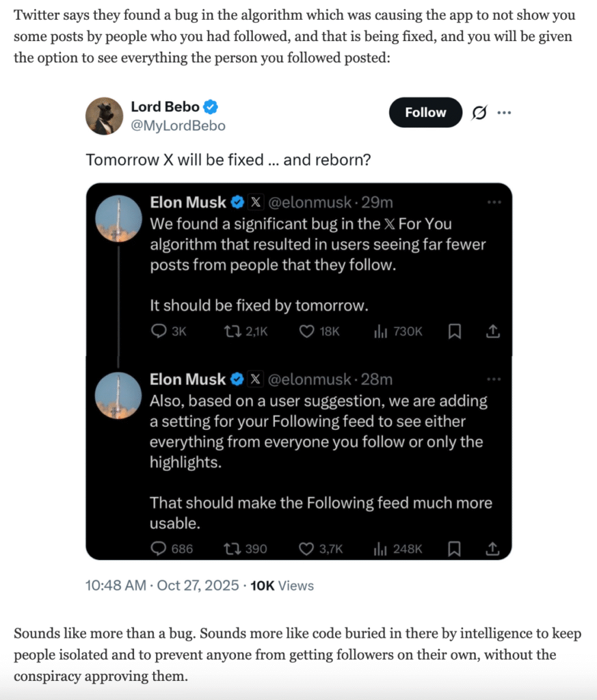Bookmark the tweet about the Following feed setting

(x=455, y=548)
